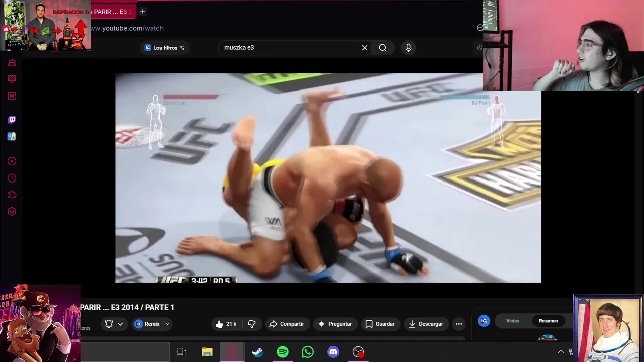Open File Explorer from taskbar
Image resolution: width=644 pixels, height=362 pixels.
(207, 352)
